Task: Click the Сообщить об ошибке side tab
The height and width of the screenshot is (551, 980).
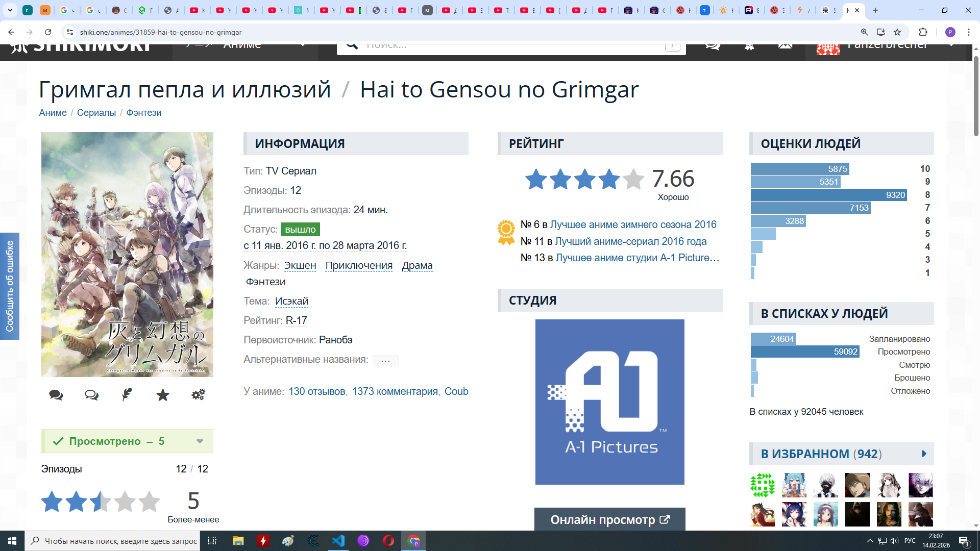Action: click(10, 286)
